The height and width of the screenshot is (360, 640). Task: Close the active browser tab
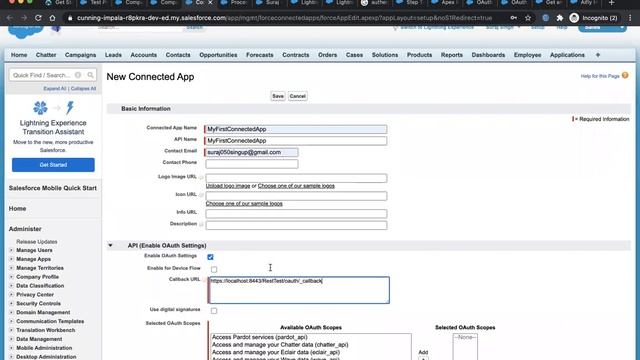point(210,2)
